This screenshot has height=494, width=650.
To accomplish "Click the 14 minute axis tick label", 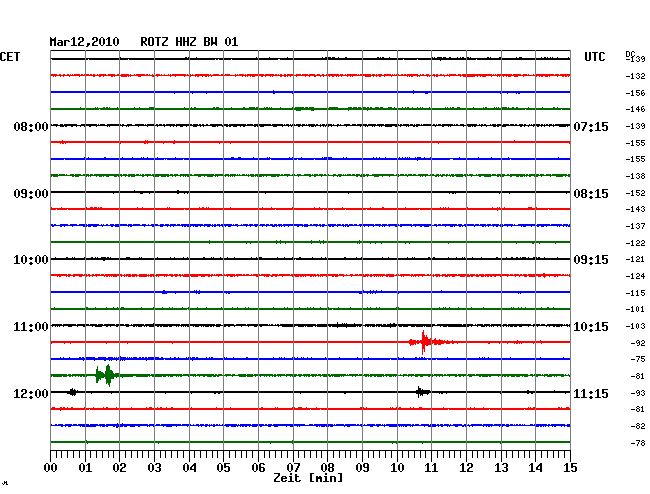I will [535, 468].
